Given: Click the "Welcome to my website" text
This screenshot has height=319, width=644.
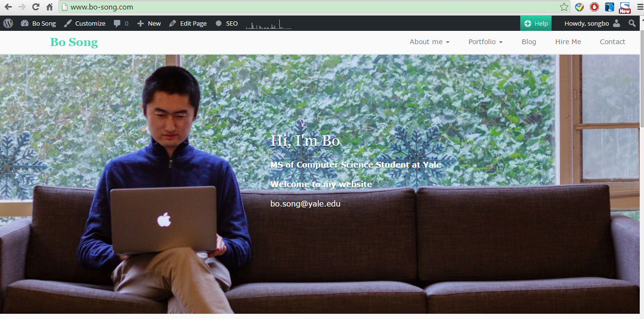Looking at the screenshot, I should [321, 184].
